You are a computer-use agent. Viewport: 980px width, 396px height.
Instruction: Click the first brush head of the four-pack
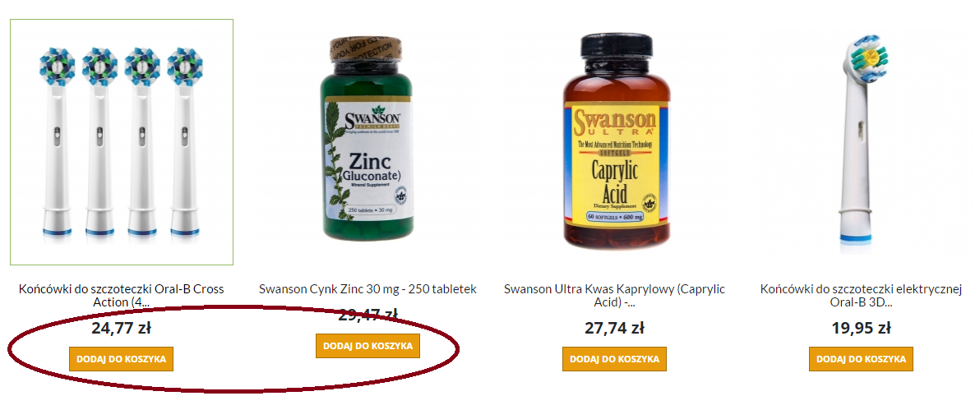[57, 142]
